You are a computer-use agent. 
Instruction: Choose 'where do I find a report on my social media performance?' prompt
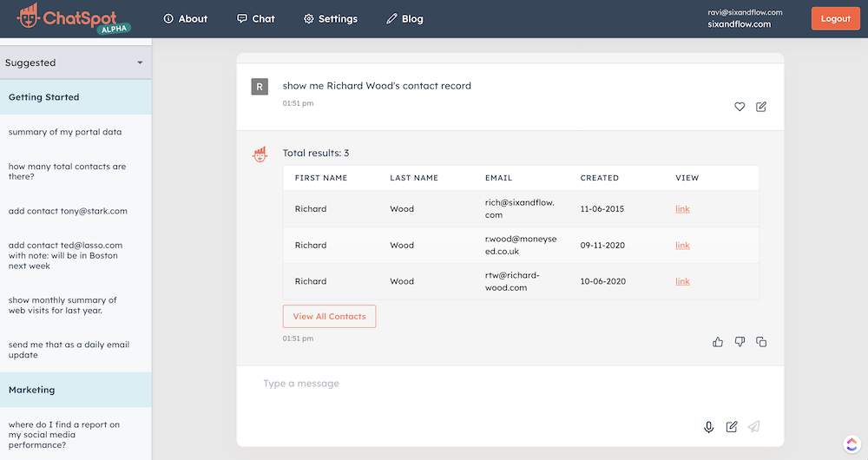63,435
